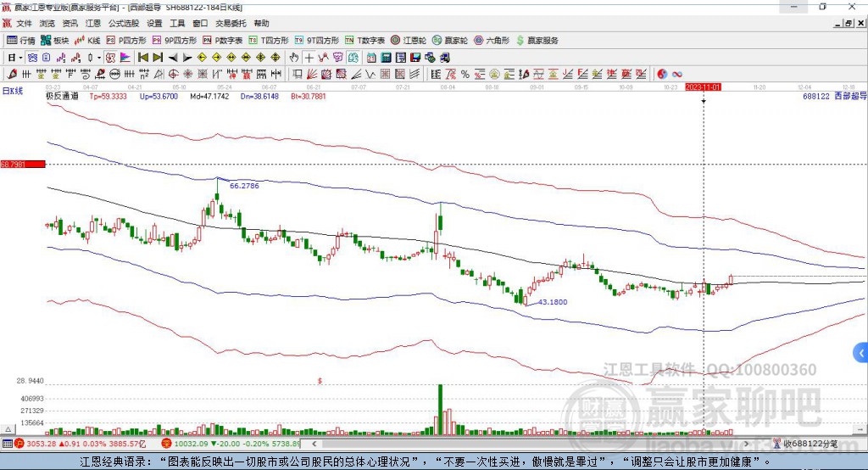The width and height of the screenshot is (868, 470).
Task: Click the status bar grid icon at bottom left
Action: point(7,444)
